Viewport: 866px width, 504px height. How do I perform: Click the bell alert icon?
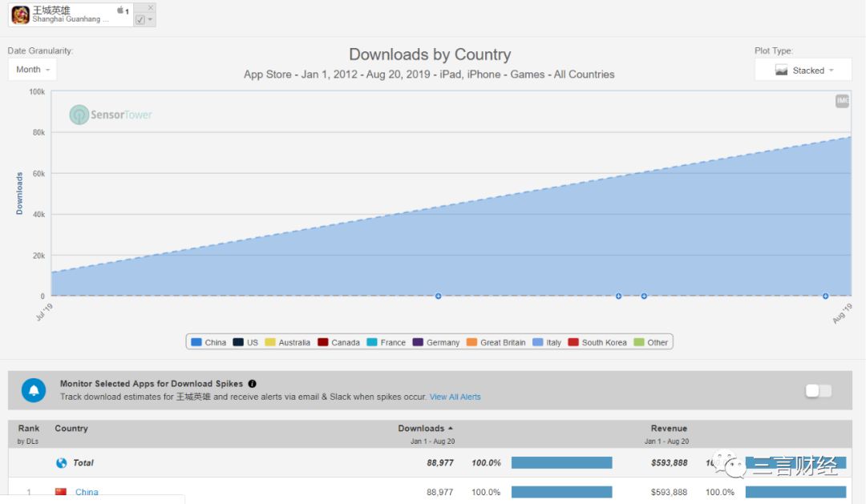[34, 390]
